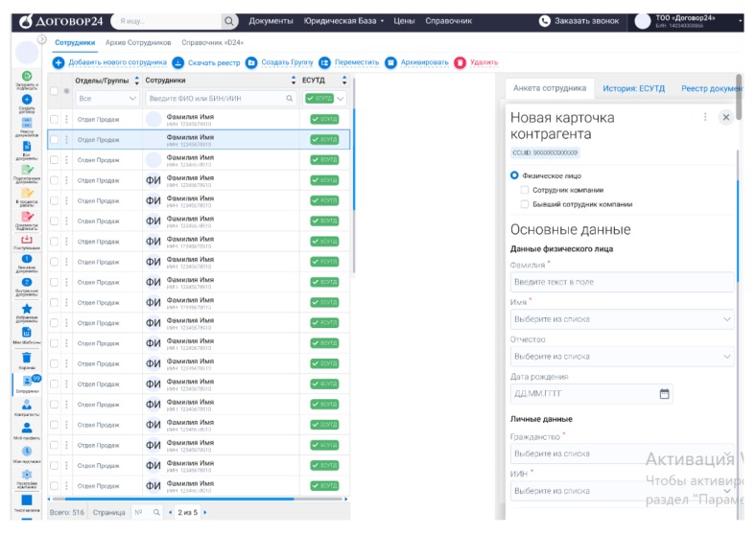The image size is (756, 535).
Task: Toggle select-all checkbox in table header
Action: (55, 81)
